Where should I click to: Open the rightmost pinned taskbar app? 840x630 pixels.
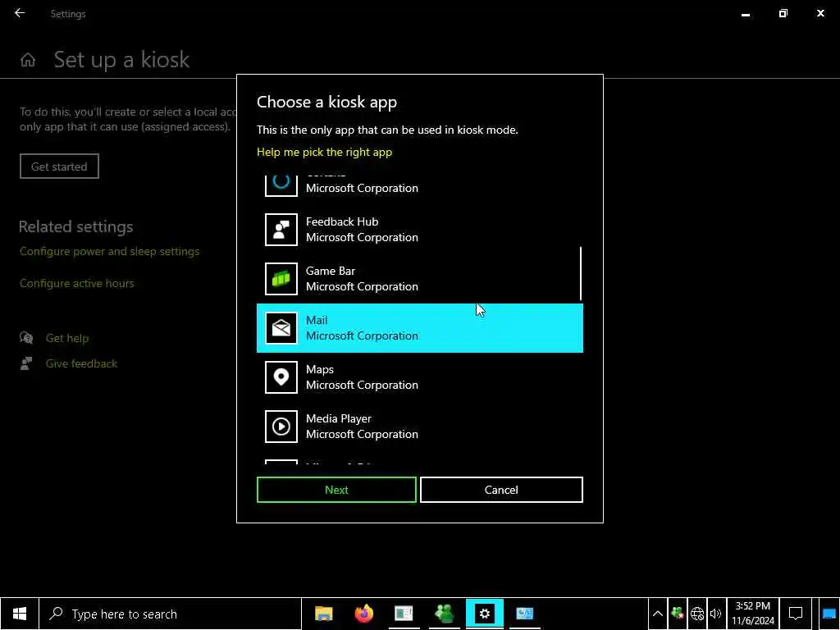pos(524,614)
